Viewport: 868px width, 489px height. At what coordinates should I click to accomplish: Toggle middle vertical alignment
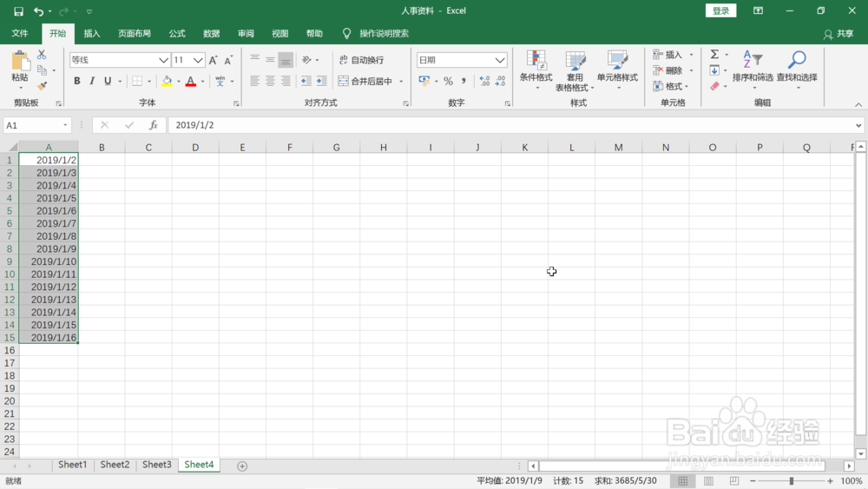tap(270, 59)
